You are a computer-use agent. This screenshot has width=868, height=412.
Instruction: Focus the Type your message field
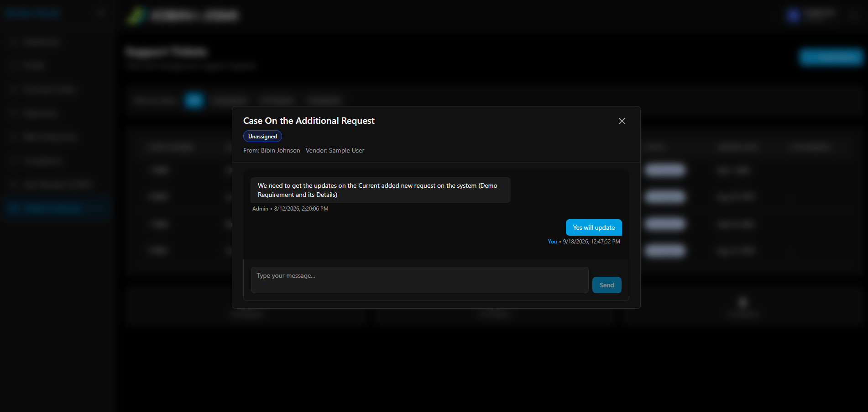coord(419,280)
